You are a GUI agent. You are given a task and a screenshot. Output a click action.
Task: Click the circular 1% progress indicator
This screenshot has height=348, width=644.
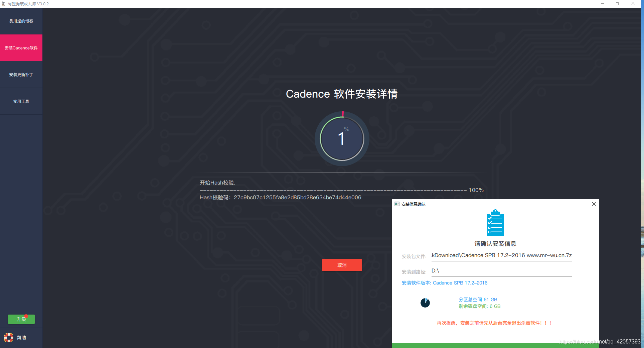point(342,138)
